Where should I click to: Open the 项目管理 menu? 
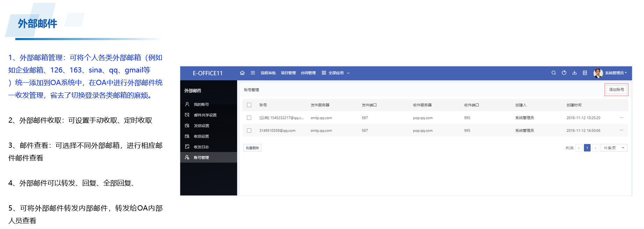pyautogui.click(x=288, y=73)
